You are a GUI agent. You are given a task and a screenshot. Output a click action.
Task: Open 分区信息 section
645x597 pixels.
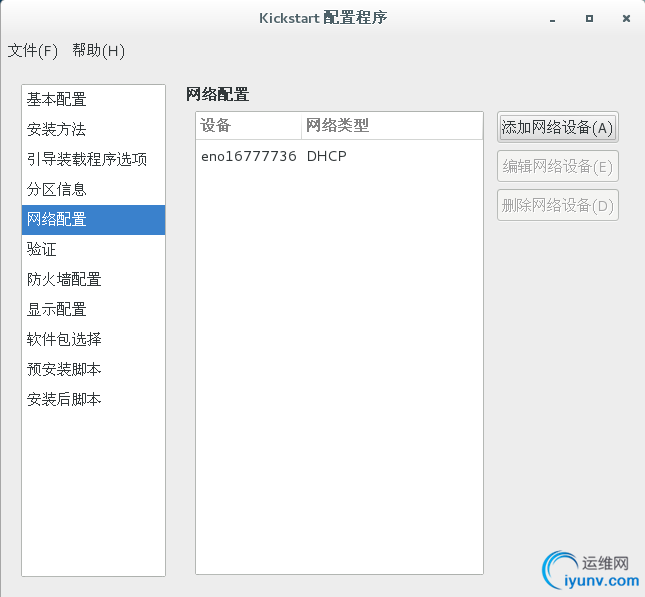click(x=93, y=190)
